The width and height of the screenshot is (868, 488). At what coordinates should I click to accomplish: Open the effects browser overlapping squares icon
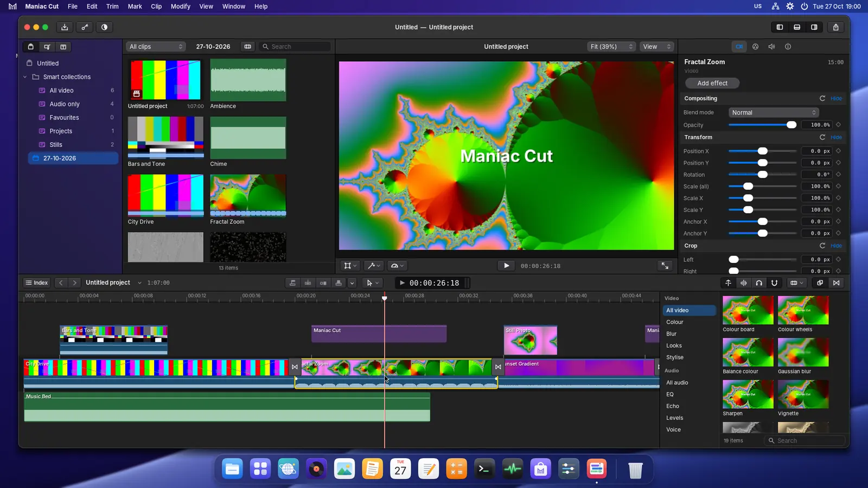point(820,282)
